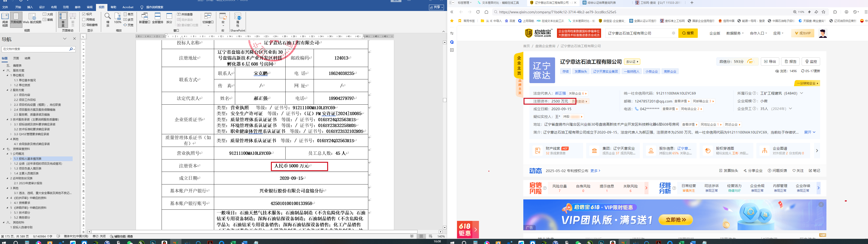Click the yellow 搜索 button on Qixin
Viewport: 868px width, 244px height.
[x=688, y=33]
